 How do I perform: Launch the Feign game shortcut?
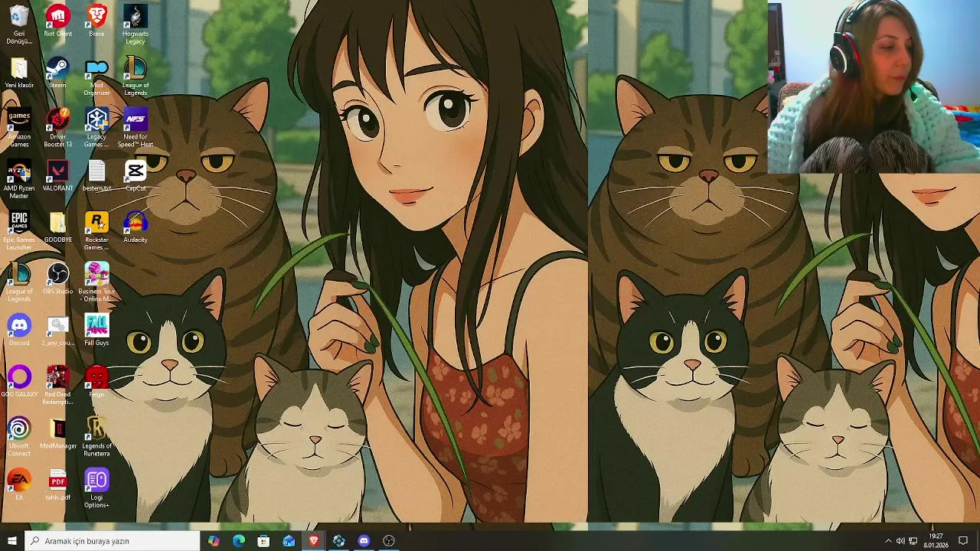[96, 382]
